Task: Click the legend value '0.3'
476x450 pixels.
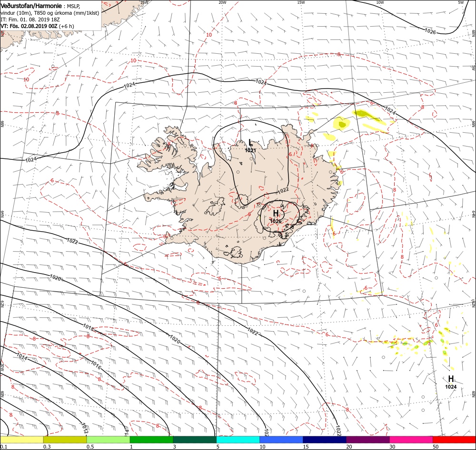Action: pos(47,447)
